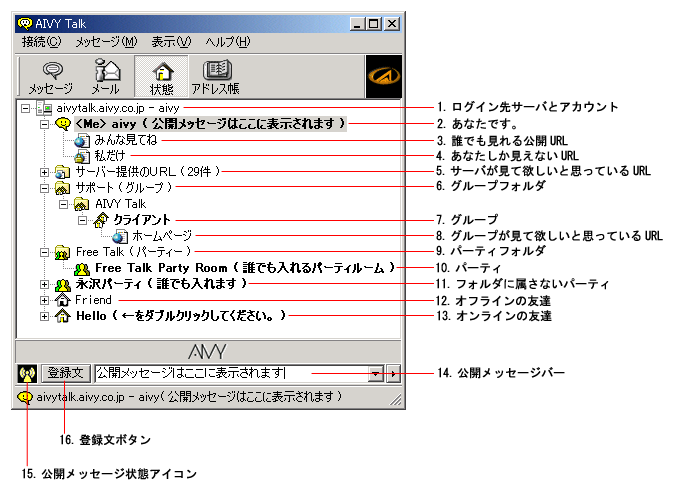This screenshot has height=491, width=673.
Task: Select the Friend row
Action: [x=93, y=300]
